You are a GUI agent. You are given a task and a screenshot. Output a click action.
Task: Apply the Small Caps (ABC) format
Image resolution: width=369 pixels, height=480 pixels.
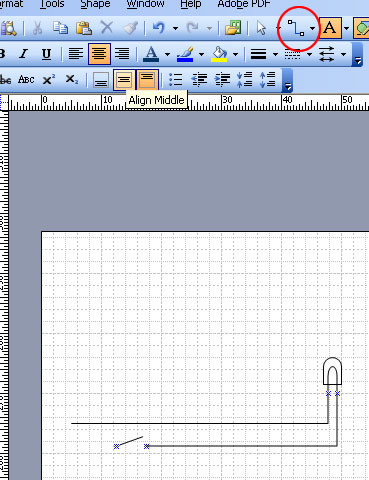(x=26, y=80)
